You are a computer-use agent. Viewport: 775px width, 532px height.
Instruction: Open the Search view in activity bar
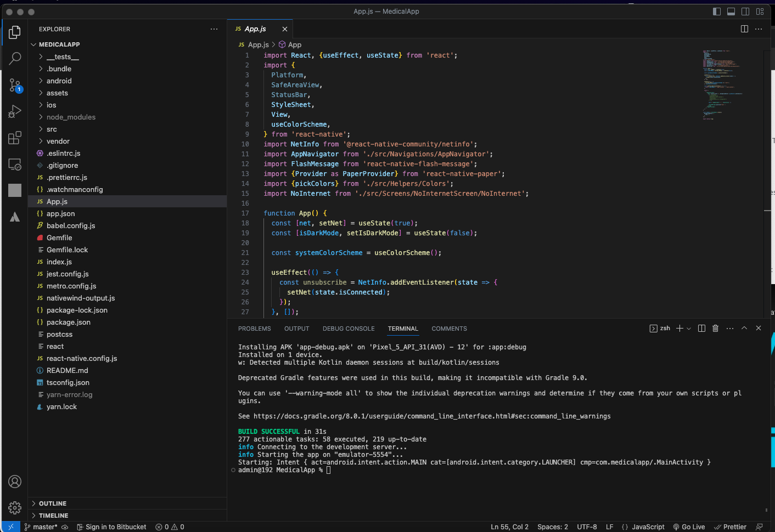coord(15,58)
